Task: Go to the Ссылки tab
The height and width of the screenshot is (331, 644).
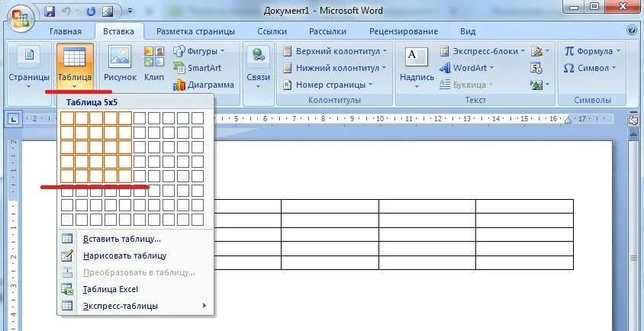Action: (272, 31)
